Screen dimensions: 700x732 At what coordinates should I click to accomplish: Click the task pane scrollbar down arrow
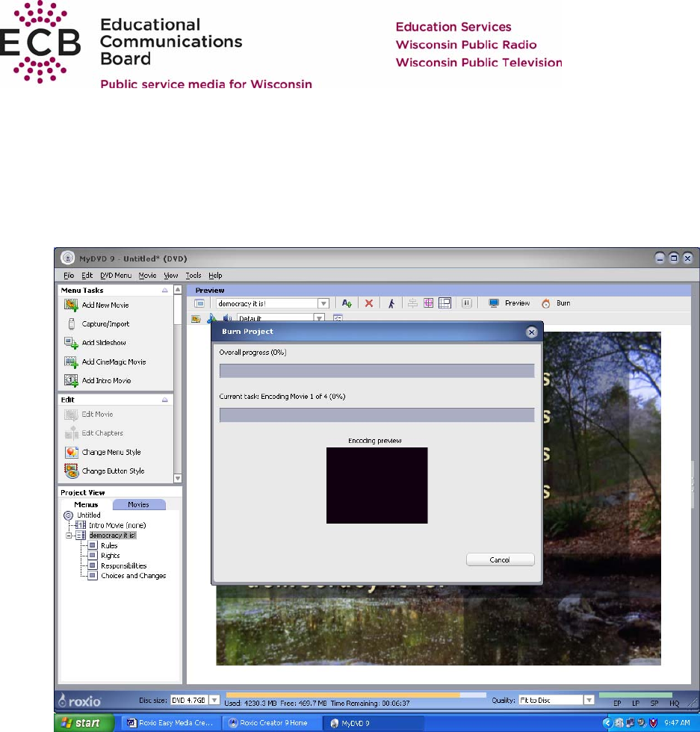178,479
